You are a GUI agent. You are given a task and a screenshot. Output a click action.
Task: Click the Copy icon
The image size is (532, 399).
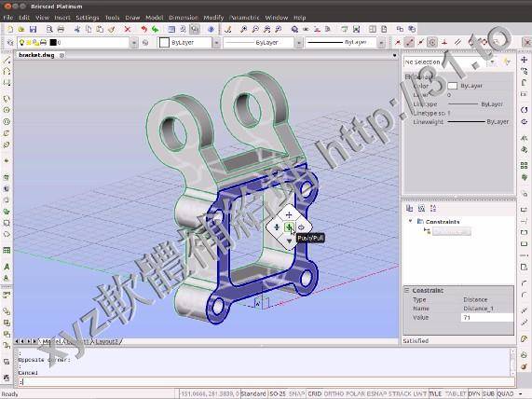(89, 30)
